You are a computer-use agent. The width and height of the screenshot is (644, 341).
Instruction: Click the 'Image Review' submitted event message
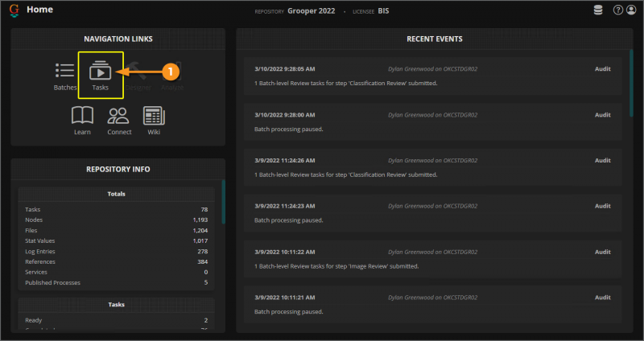point(336,266)
